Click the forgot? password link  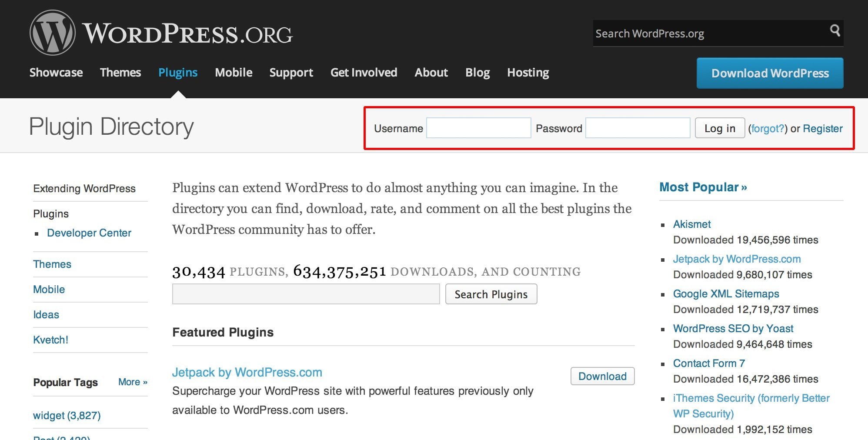[x=768, y=129]
